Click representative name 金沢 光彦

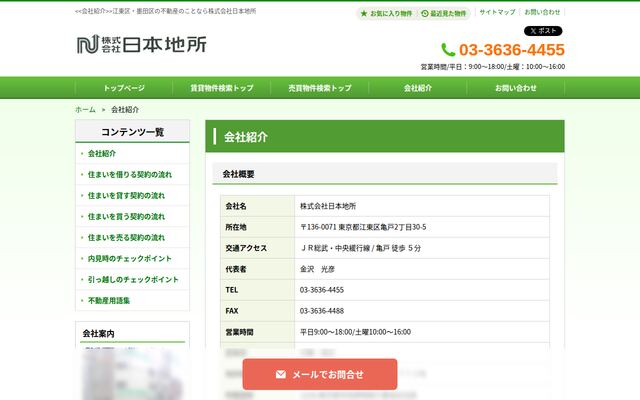(x=317, y=269)
